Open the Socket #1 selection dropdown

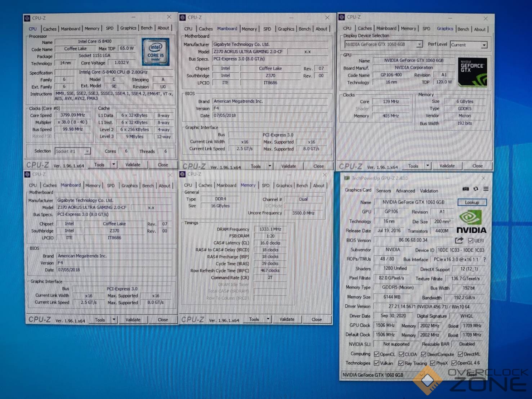pos(87,152)
